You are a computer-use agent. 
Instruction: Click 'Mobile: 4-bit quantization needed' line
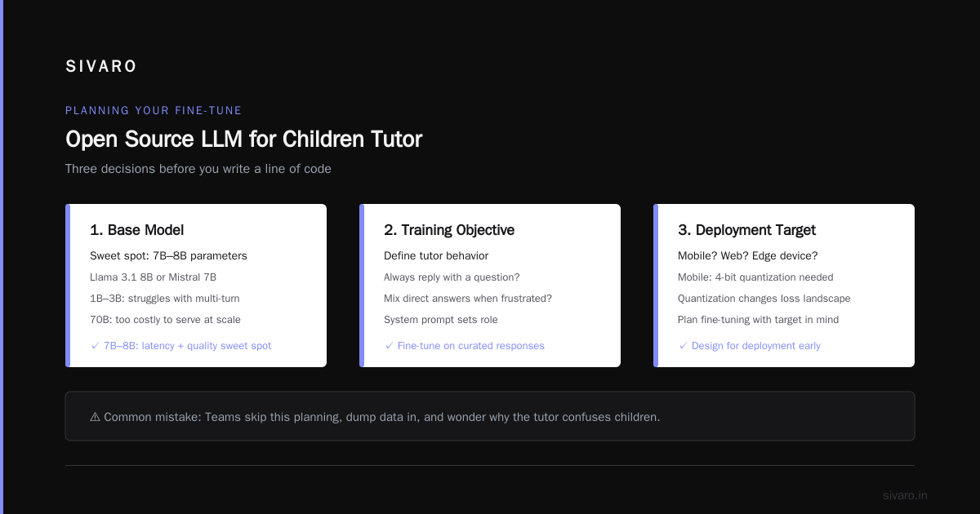pyautogui.click(x=755, y=277)
